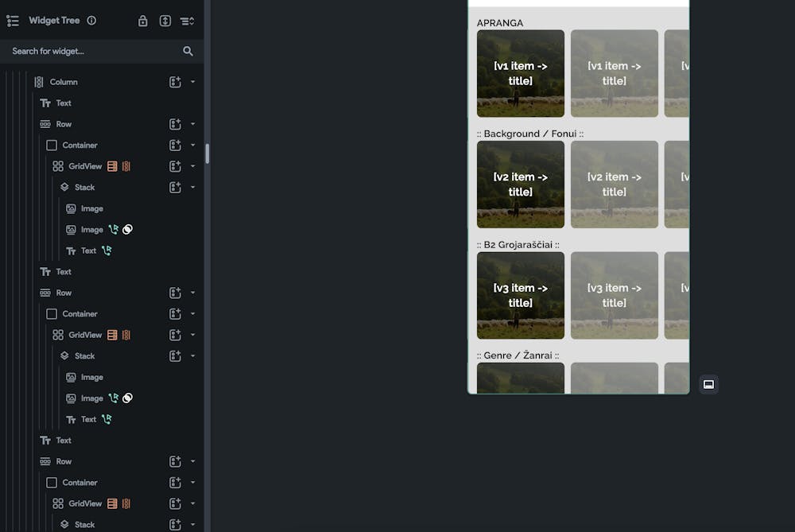
Task: Select the first '[v1 item -> title]' thumbnail
Action: click(x=520, y=73)
